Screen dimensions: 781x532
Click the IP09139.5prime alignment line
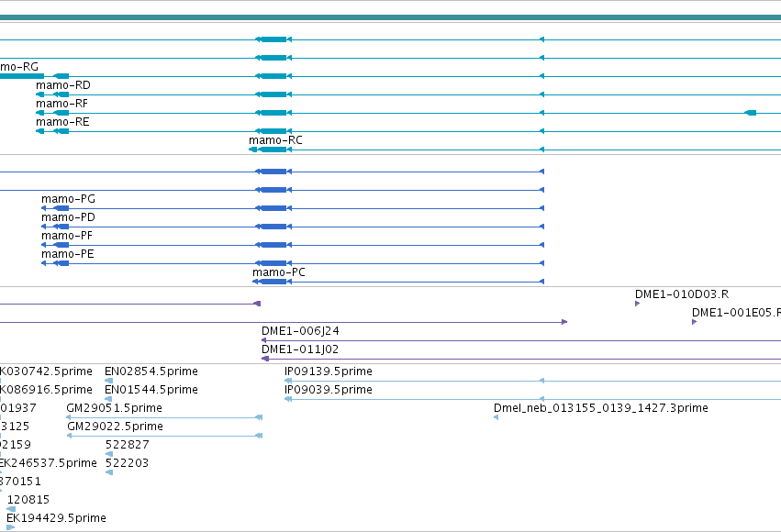[x=532, y=381]
